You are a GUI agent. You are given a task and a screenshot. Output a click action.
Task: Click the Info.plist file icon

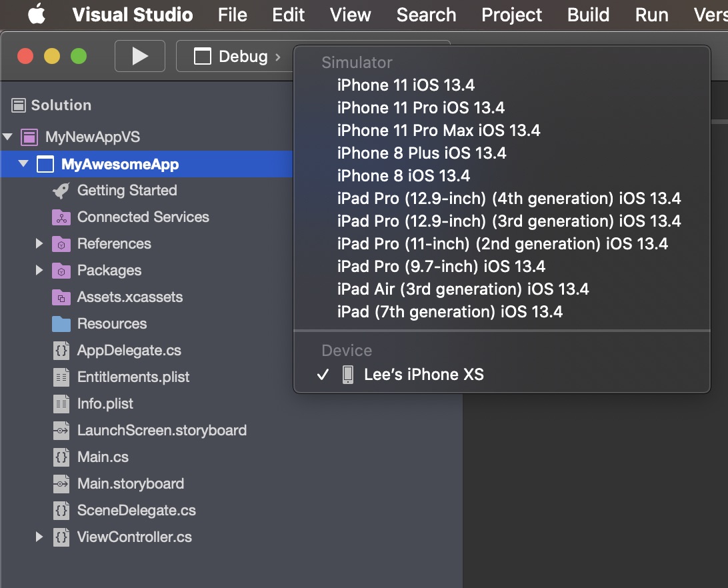tap(61, 404)
